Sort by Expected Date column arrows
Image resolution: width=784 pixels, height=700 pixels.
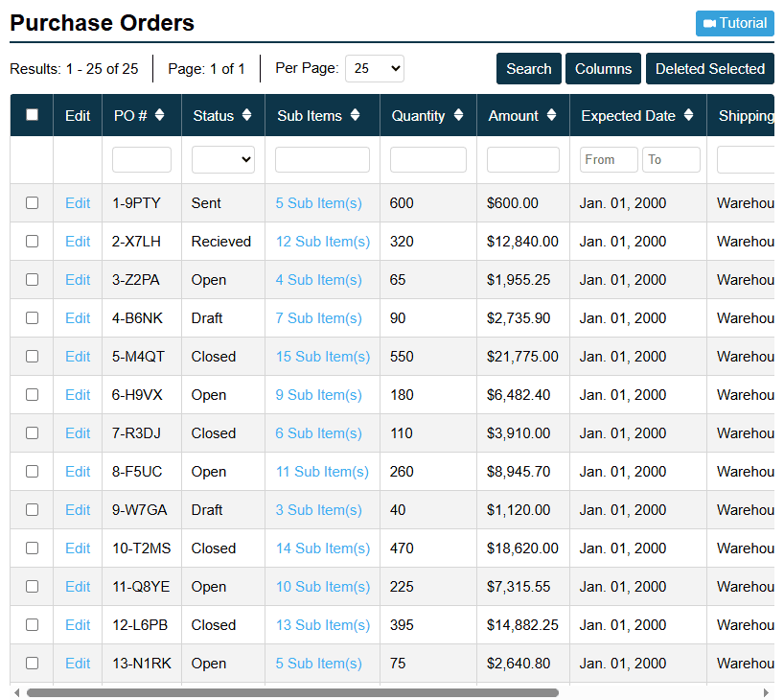(688, 115)
